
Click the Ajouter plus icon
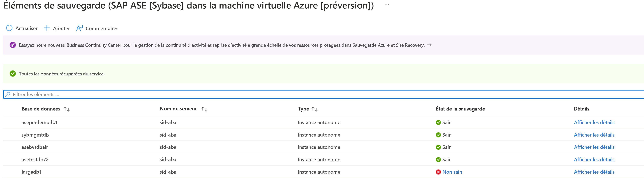pos(47,28)
